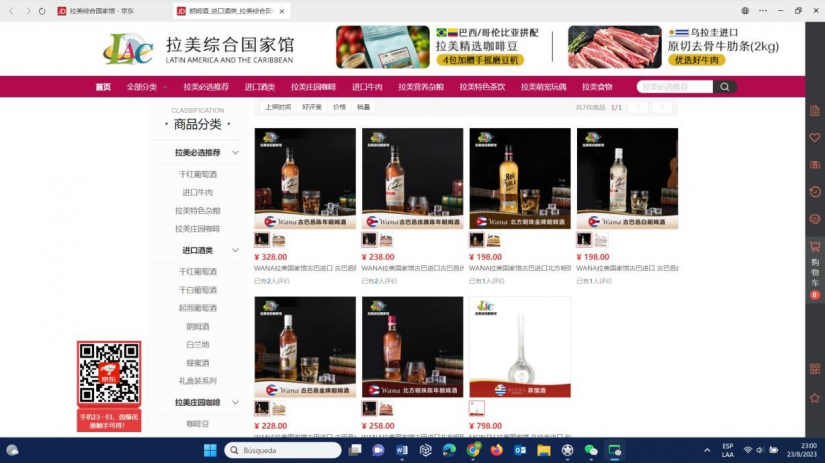Open 礼盒装系列 in the sidebar list
Viewport: 825px width, 463px height.
click(198, 381)
